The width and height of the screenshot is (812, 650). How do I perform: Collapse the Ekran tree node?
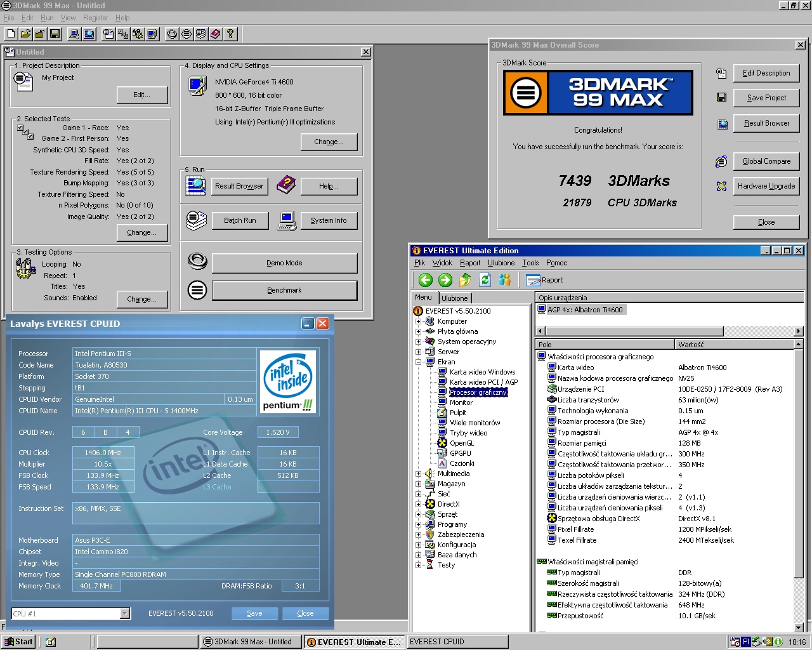click(x=418, y=362)
